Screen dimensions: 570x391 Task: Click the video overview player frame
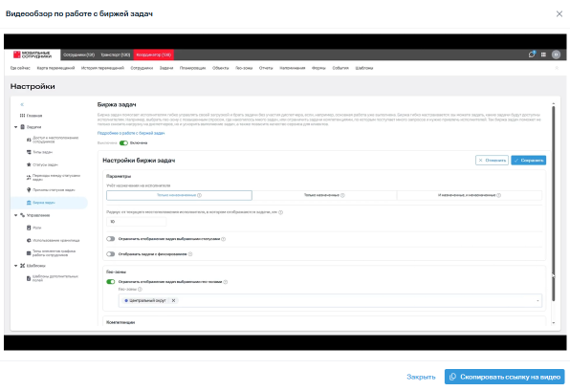(x=285, y=192)
